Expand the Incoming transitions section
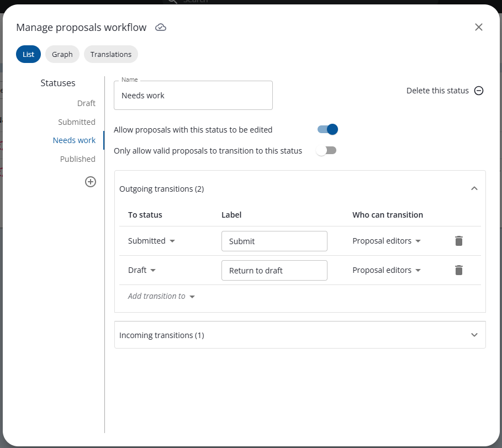The image size is (502, 448). click(x=474, y=335)
